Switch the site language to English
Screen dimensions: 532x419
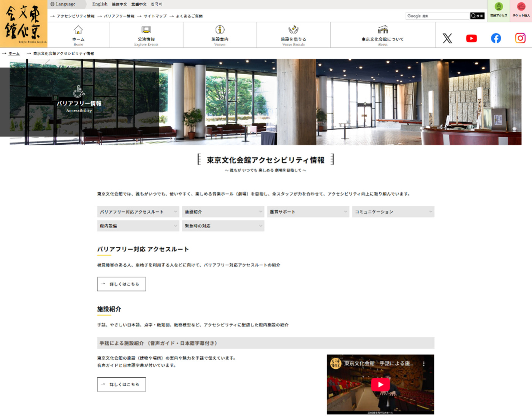[x=100, y=4]
